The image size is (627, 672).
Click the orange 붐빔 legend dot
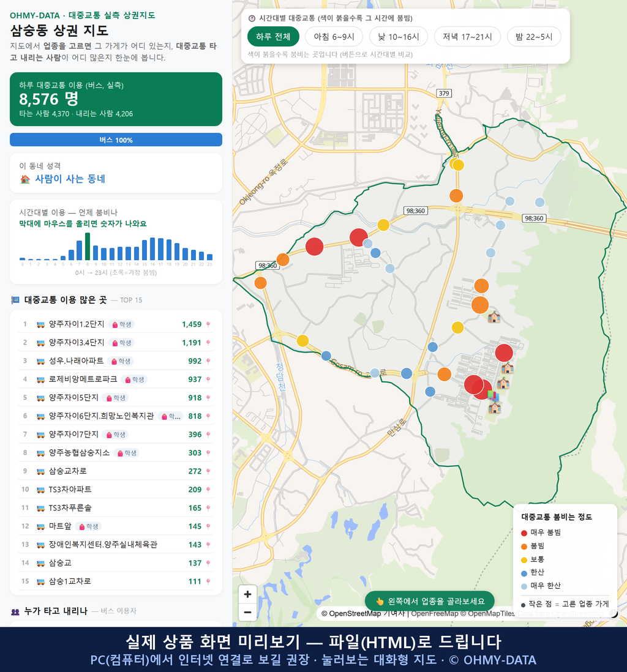(524, 547)
